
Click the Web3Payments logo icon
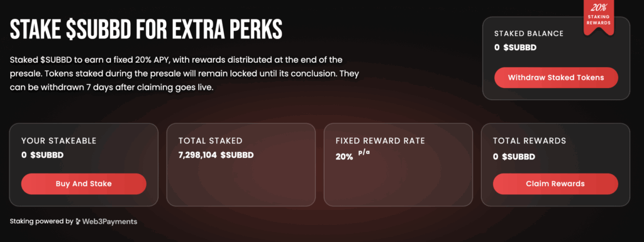coord(78,221)
